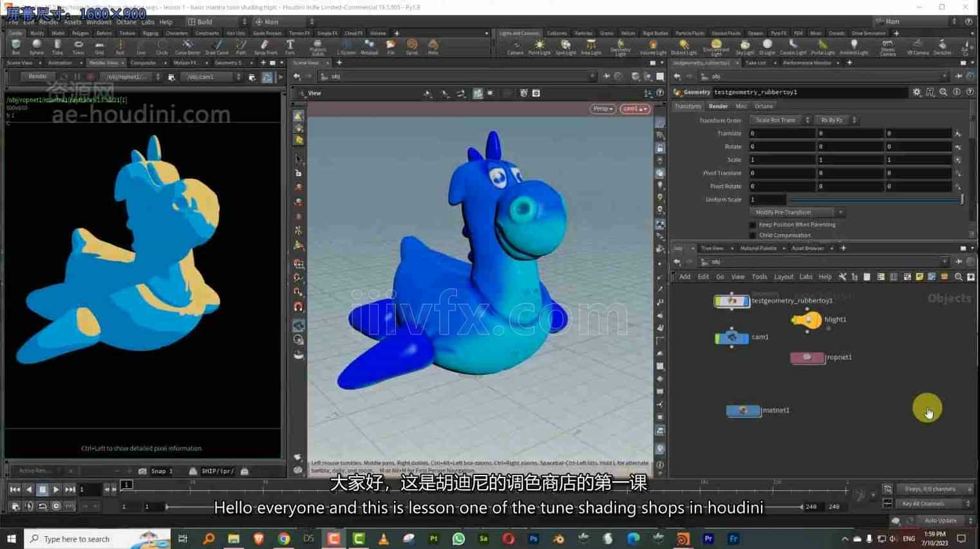Open network editor Tools menu
This screenshot has height=549, width=980.
coord(759,277)
